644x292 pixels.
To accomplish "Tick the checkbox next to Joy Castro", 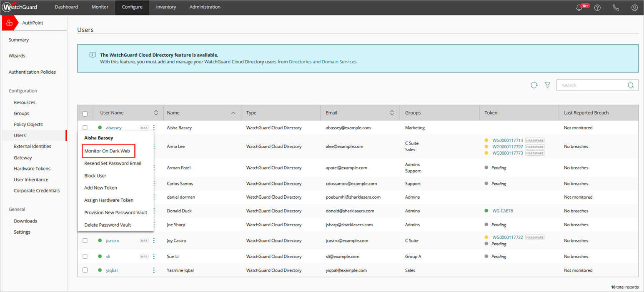I will [x=85, y=240].
